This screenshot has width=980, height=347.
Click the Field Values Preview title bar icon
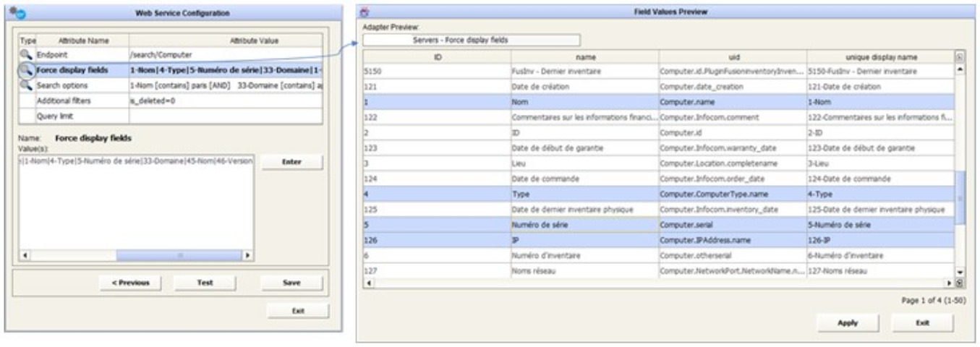click(365, 12)
